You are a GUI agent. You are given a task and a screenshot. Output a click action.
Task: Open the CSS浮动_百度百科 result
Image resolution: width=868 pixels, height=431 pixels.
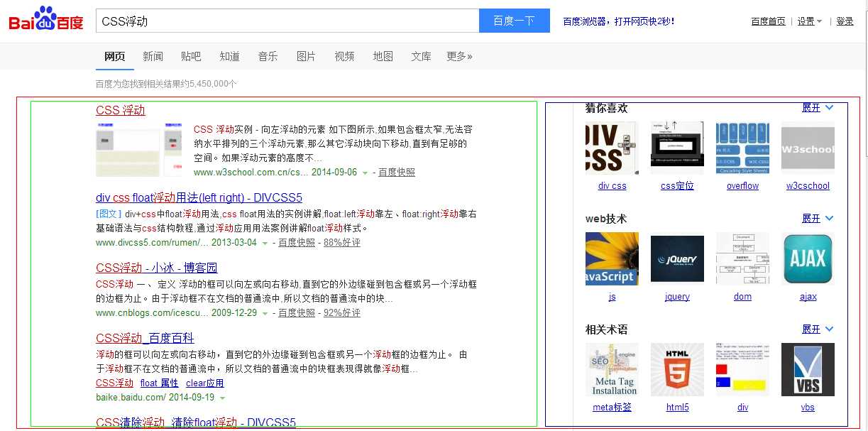[x=145, y=338]
